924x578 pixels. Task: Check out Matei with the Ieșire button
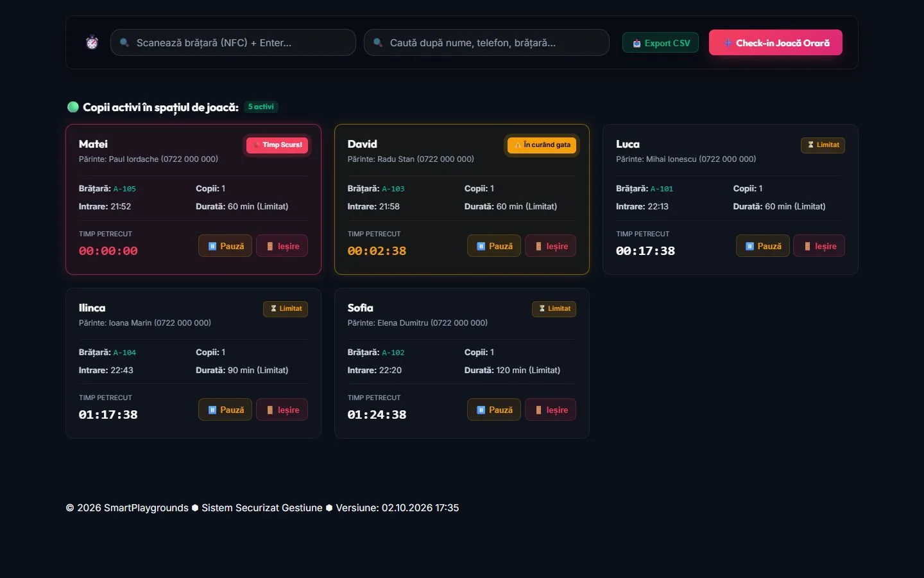click(x=282, y=246)
